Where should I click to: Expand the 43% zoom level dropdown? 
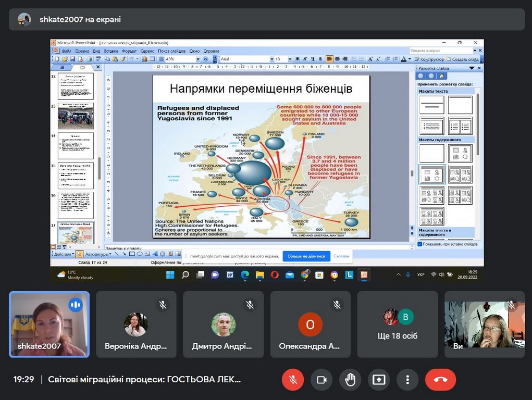click(x=197, y=59)
